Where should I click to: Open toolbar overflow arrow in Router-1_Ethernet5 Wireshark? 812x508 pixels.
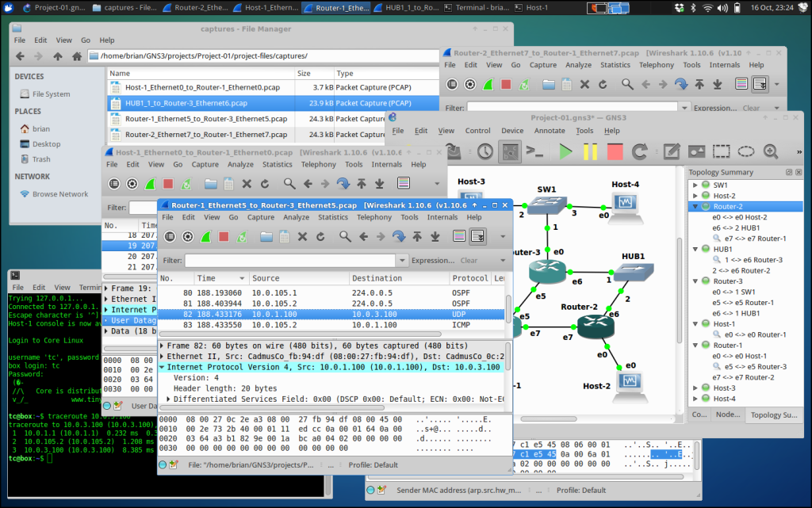[503, 237]
